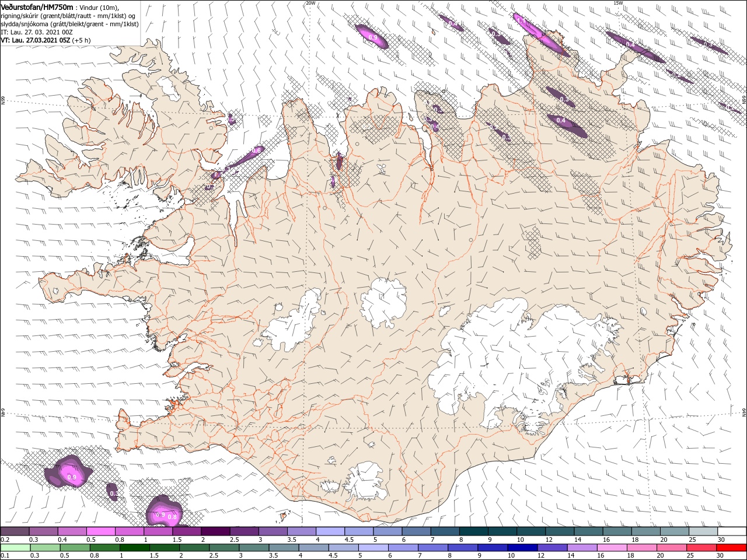747x560 pixels.
Task: Click the pink 0.5 swatch in the upper legend row
Action: click(x=100, y=531)
